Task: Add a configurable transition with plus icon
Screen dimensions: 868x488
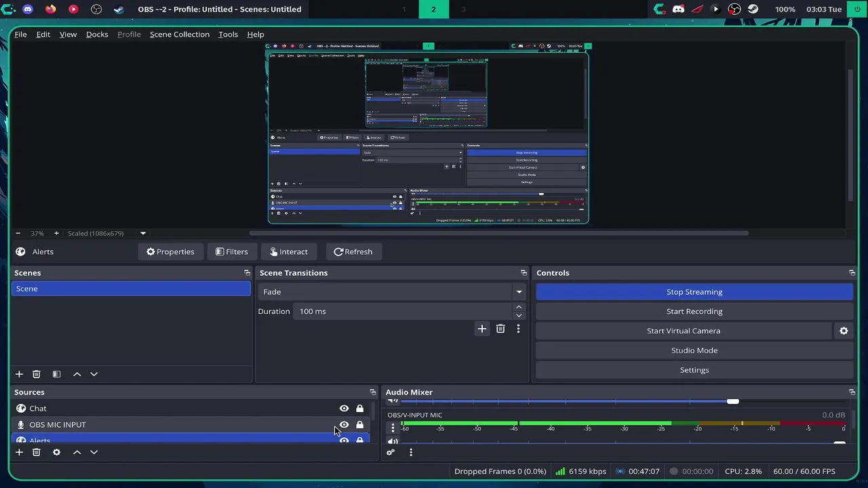Action: 482,329
